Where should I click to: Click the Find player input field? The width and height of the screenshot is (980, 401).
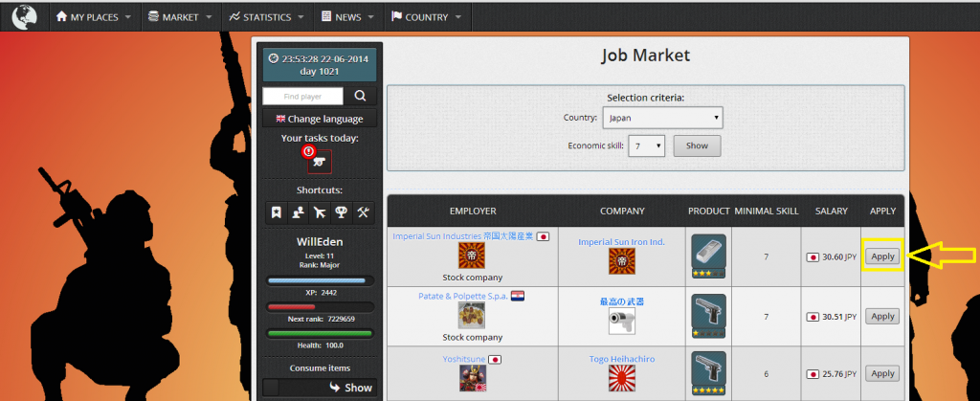coord(302,96)
